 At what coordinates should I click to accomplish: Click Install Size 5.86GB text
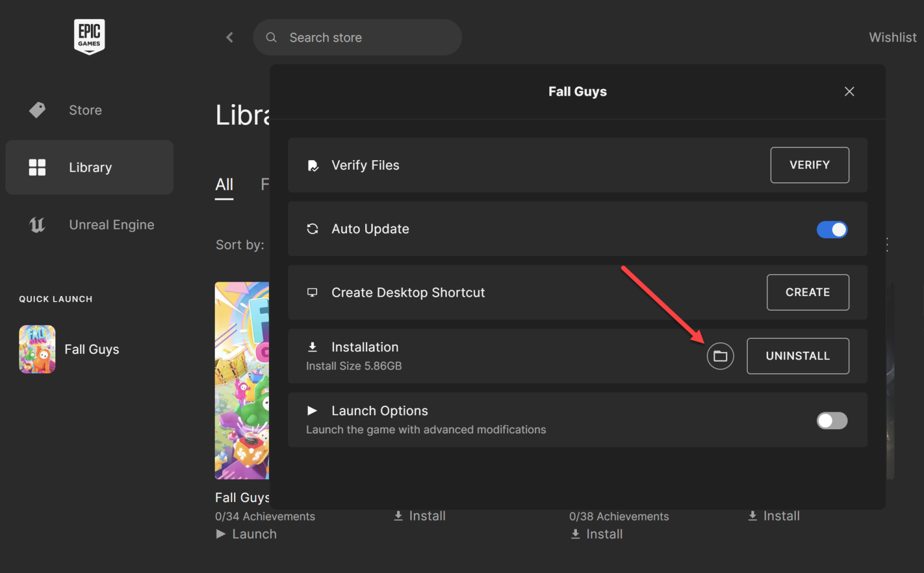pyautogui.click(x=354, y=366)
